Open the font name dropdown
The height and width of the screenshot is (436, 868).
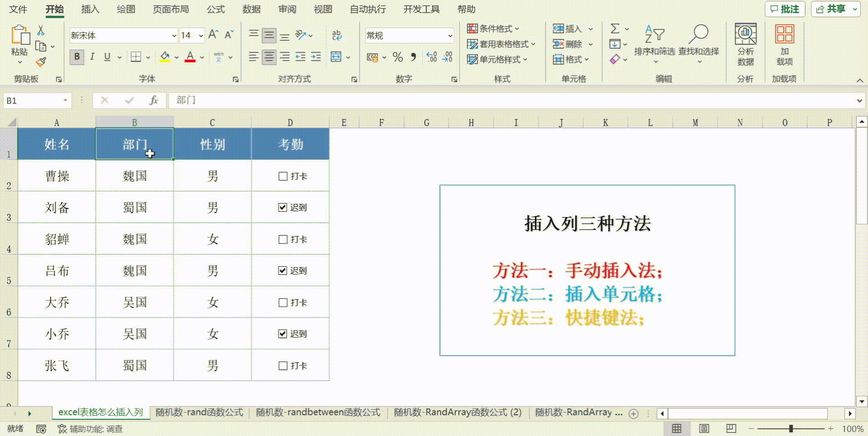[174, 35]
